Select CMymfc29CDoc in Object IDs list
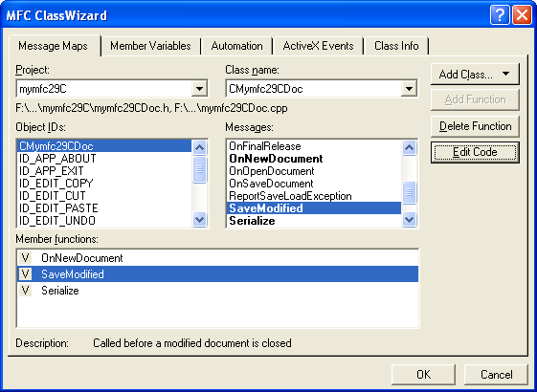The height and width of the screenshot is (392, 537). [104, 146]
